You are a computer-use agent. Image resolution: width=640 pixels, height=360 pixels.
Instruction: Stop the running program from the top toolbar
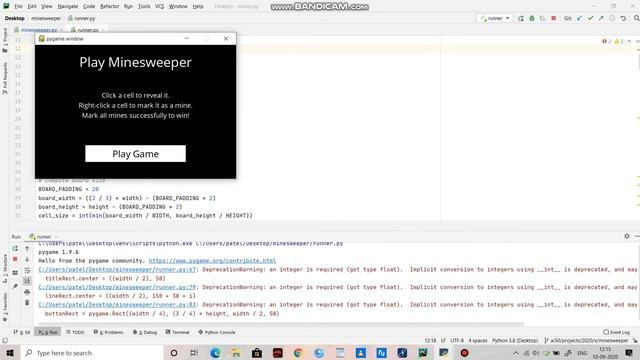click(x=553, y=18)
